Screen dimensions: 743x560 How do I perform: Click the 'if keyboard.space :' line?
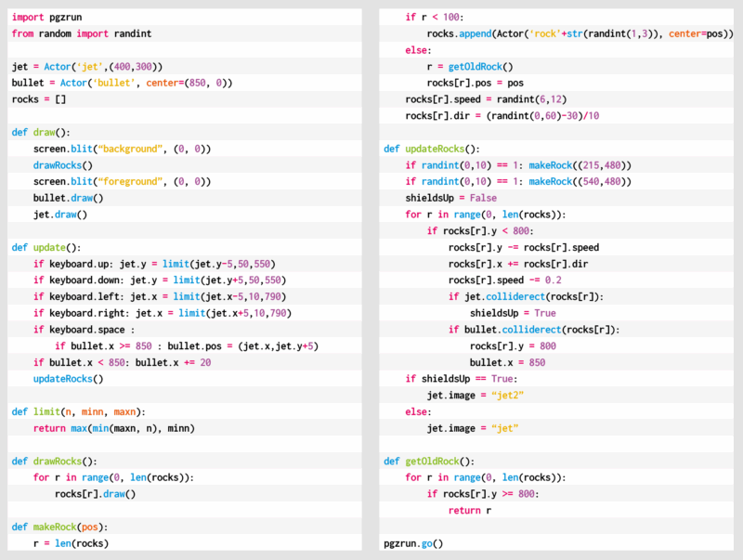85,329
